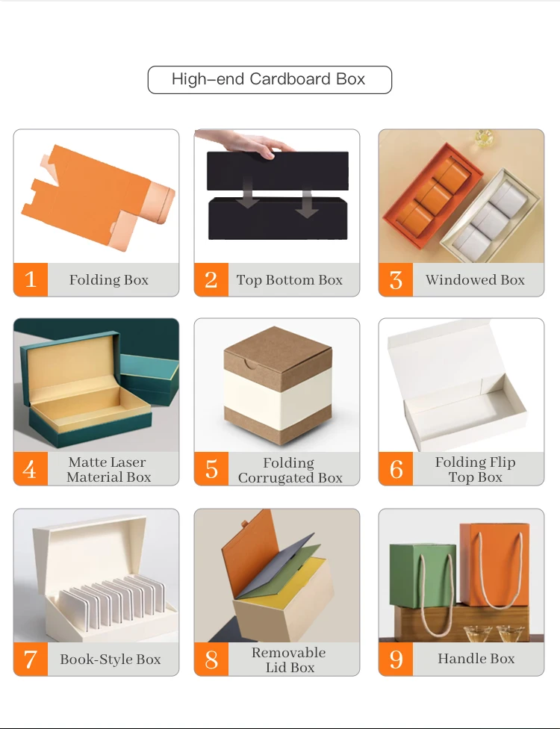Click the green Matte Laser Material Box image

click(x=96, y=385)
